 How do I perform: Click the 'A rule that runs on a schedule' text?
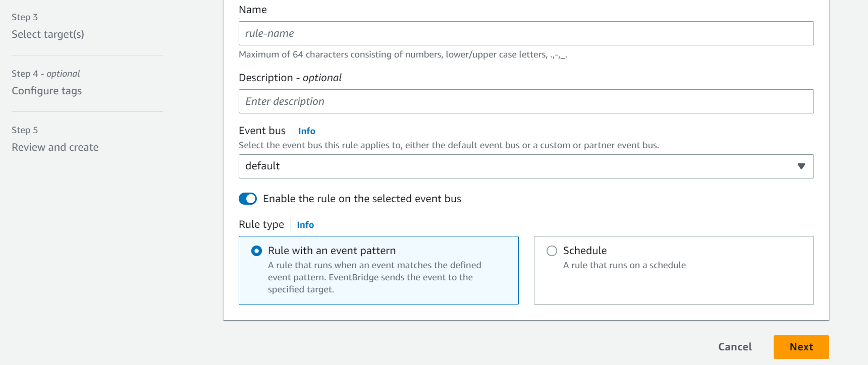pos(624,265)
